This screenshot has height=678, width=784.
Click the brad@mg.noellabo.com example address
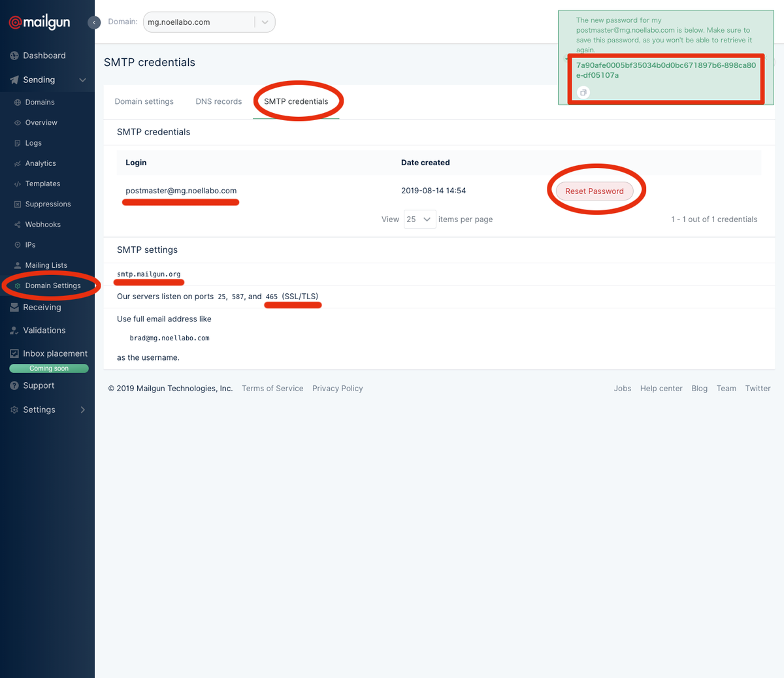pos(170,338)
